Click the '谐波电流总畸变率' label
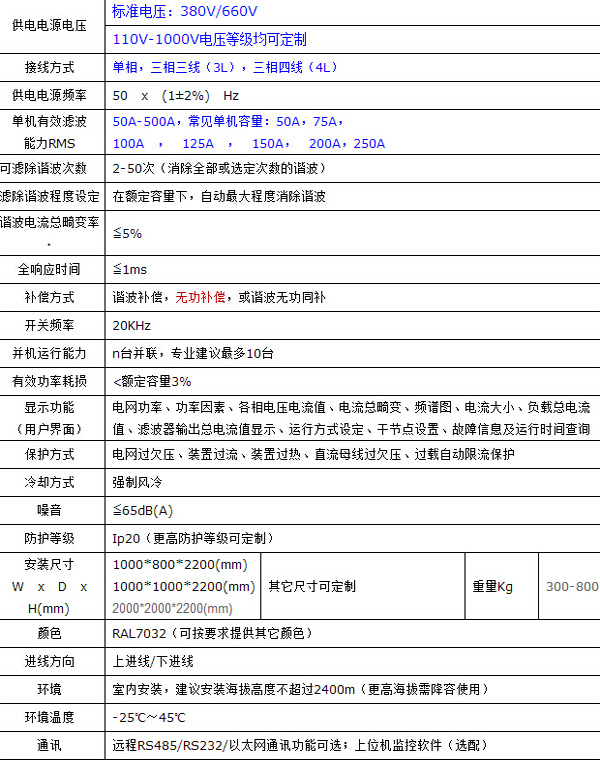Screen dimensions: 600x761 [x=50, y=222]
